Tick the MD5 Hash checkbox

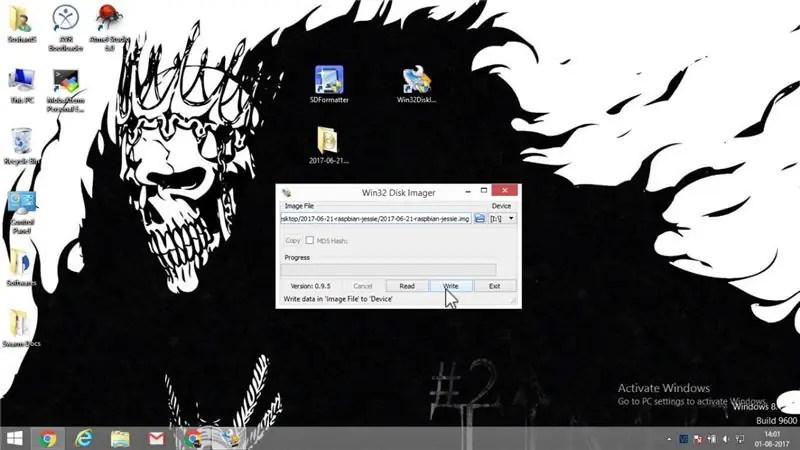click(310, 240)
